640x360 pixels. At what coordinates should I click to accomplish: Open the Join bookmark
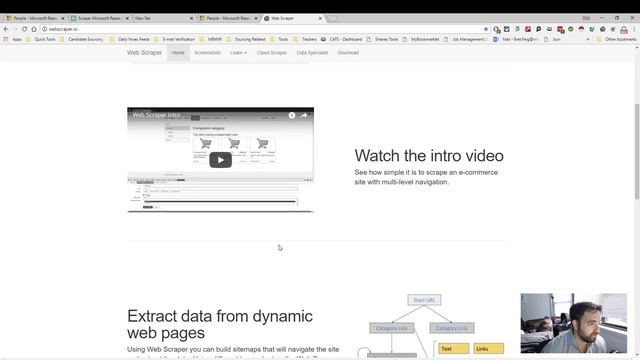552,40
